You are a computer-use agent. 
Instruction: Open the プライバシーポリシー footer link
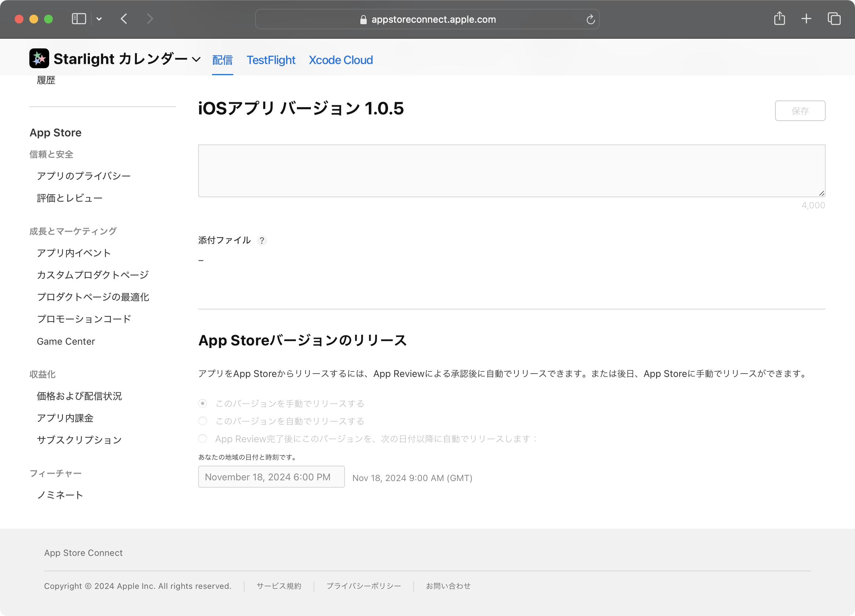(x=363, y=586)
